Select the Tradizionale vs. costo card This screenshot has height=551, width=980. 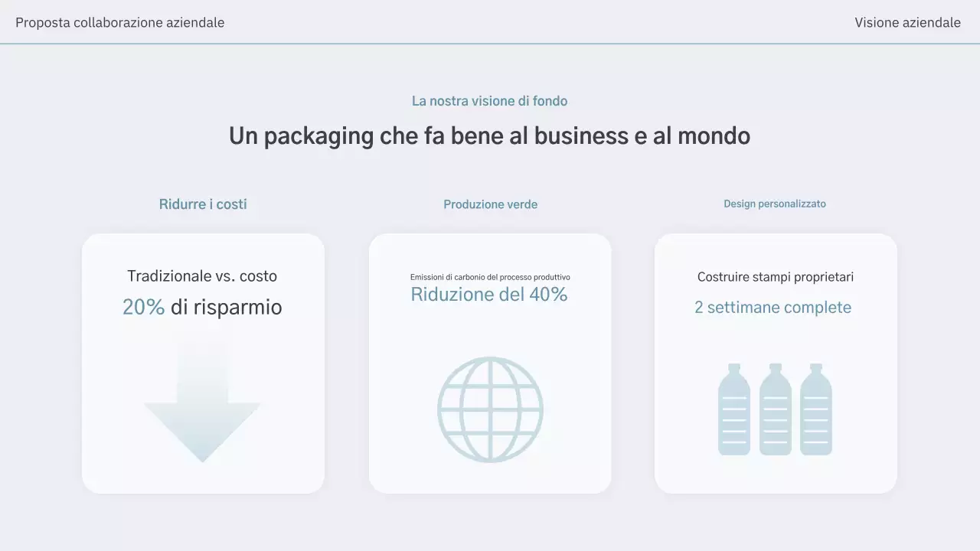click(x=202, y=276)
